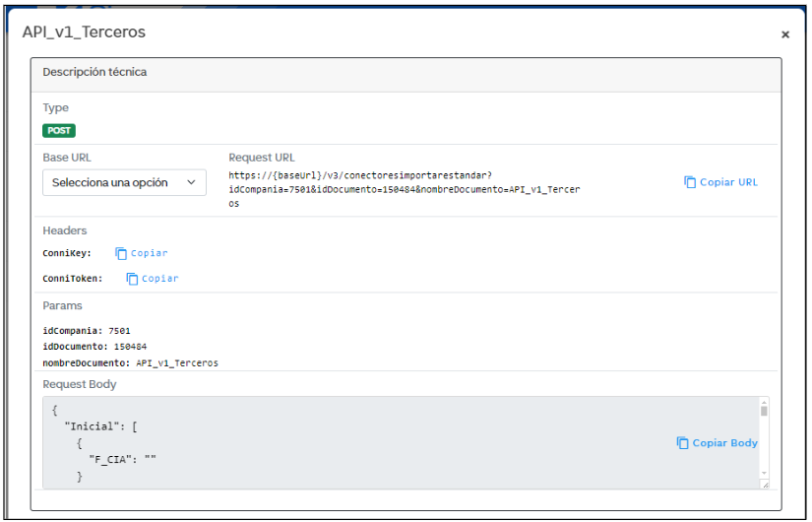Viewport: 812px width, 522px height.
Task: Click the Request Body scrollbar up arrow
Action: [x=764, y=402]
